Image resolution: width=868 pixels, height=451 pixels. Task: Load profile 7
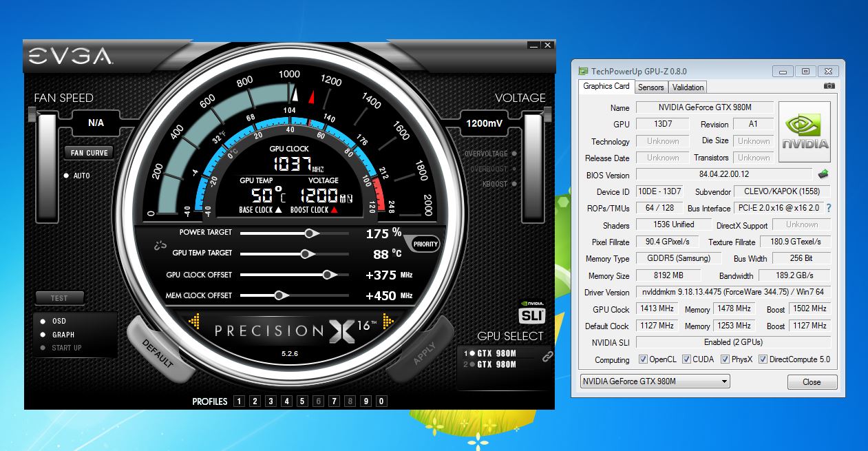click(x=334, y=401)
